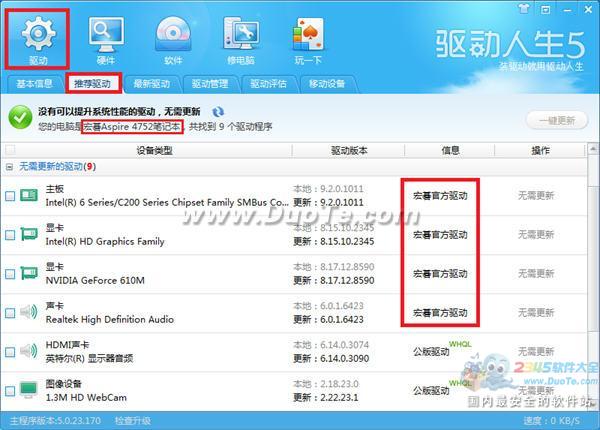Image resolution: width=600 pixels, height=430 pixels.
Task: Click 无需更新 for NVIDIA GeForce row
Action: pos(536,274)
